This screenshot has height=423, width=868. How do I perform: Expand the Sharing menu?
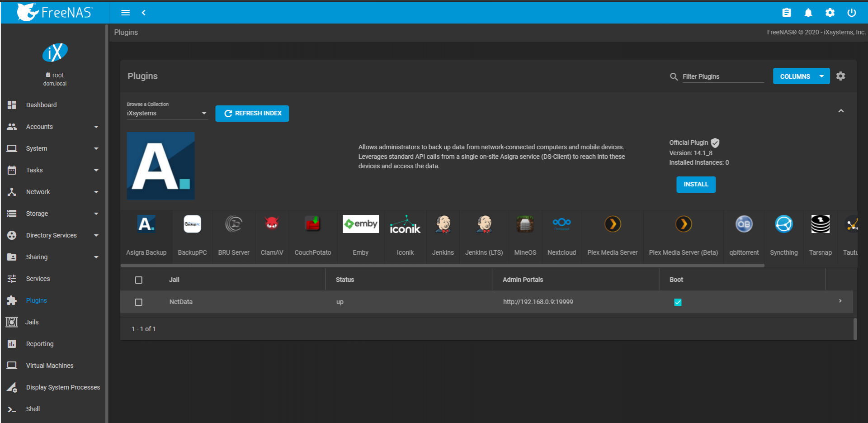point(53,257)
